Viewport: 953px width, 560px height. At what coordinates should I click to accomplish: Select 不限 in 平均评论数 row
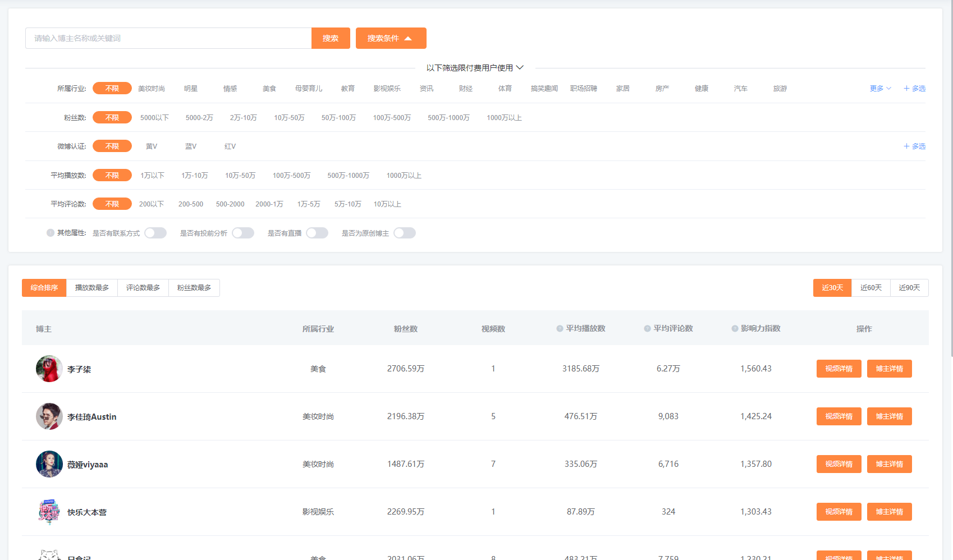112,204
